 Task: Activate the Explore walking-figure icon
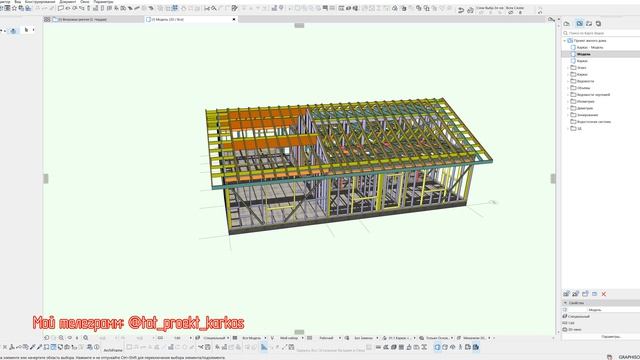(460, 347)
